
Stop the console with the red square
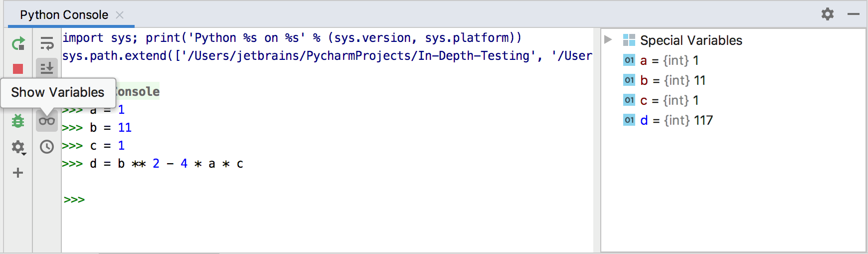[x=18, y=69]
